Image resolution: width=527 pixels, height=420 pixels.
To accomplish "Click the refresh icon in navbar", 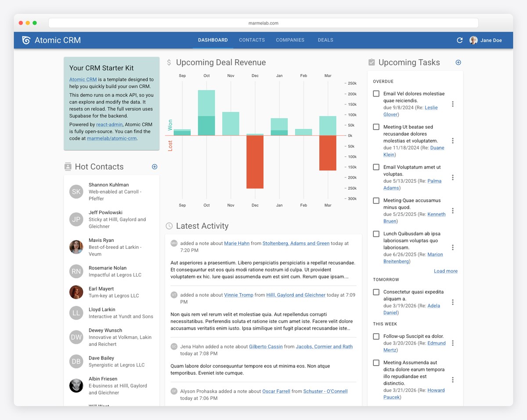I will [459, 40].
